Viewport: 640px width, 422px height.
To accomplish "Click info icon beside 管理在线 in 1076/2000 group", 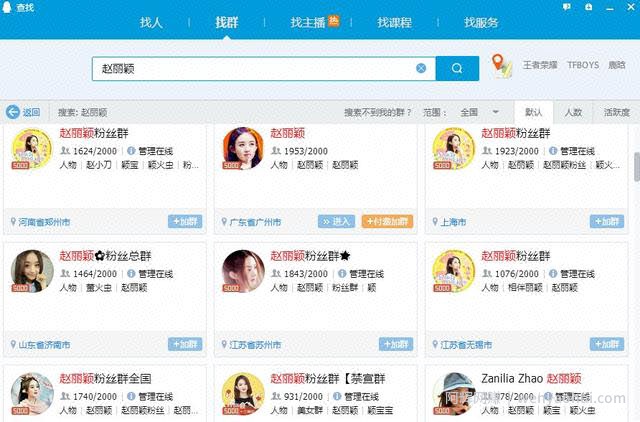I will pyautogui.click(x=553, y=273).
